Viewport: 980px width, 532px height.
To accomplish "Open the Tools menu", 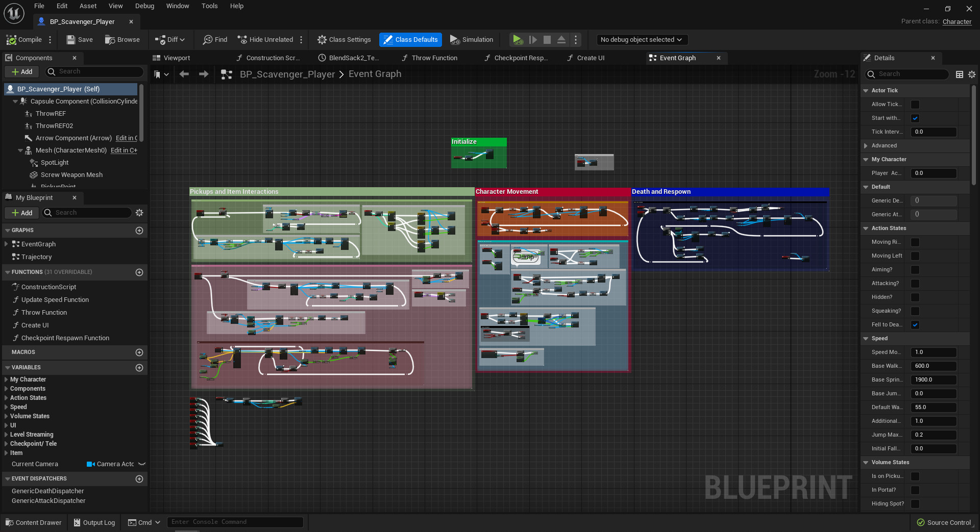I will coord(209,6).
